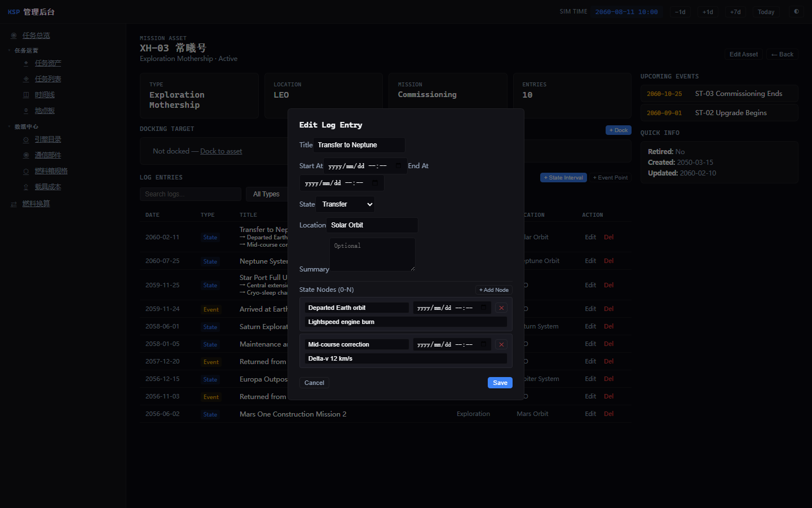Image resolution: width=812 pixels, height=508 pixels.
Task: Open the calendar picker in Start At field
Action: tap(398, 166)
